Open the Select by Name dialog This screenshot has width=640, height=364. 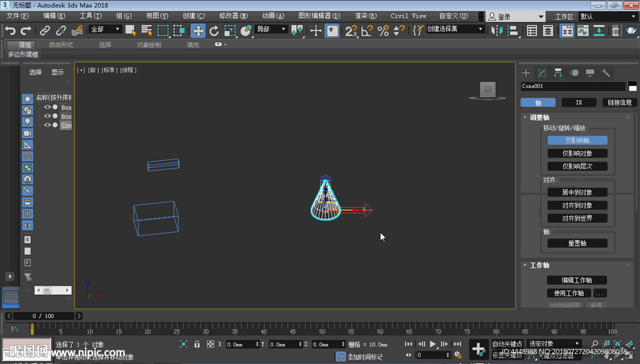tap(146, 31)
